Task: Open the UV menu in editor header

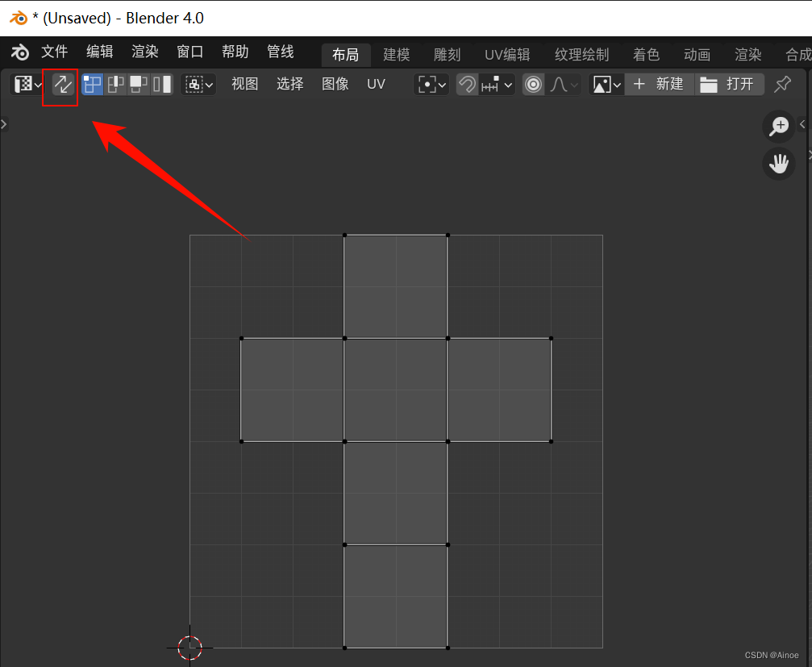Action: [376, 84]
